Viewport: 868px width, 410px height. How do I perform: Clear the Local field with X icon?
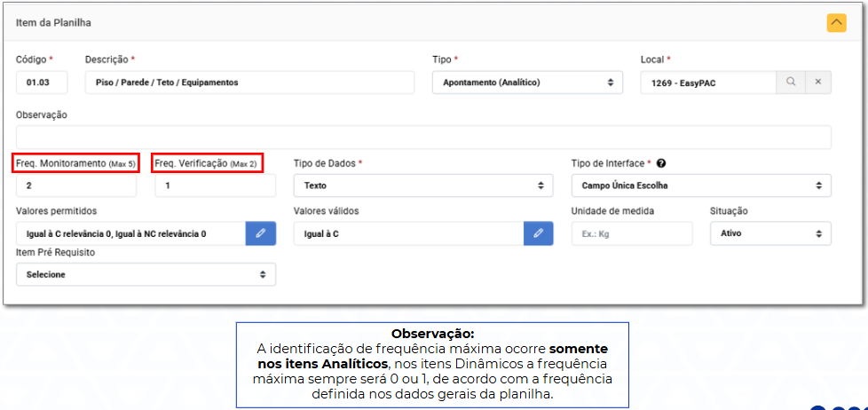[817, 83]
